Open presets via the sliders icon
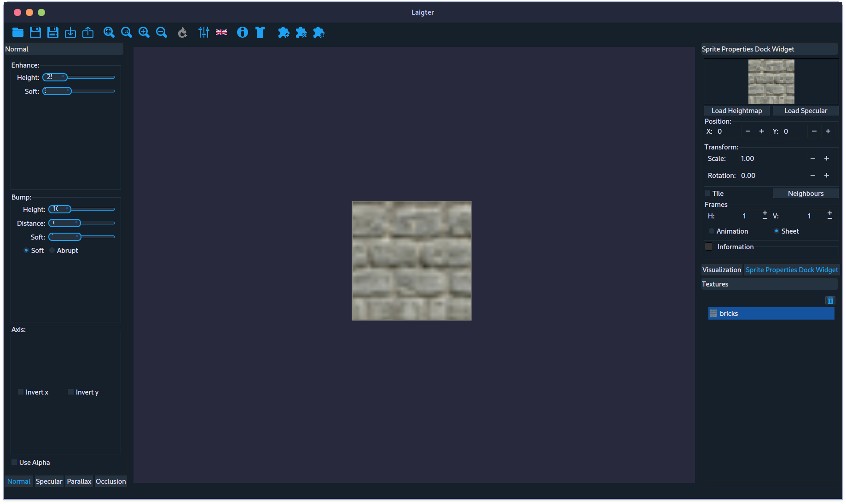This screenshot has height=504, width=846. click(203, 32)
